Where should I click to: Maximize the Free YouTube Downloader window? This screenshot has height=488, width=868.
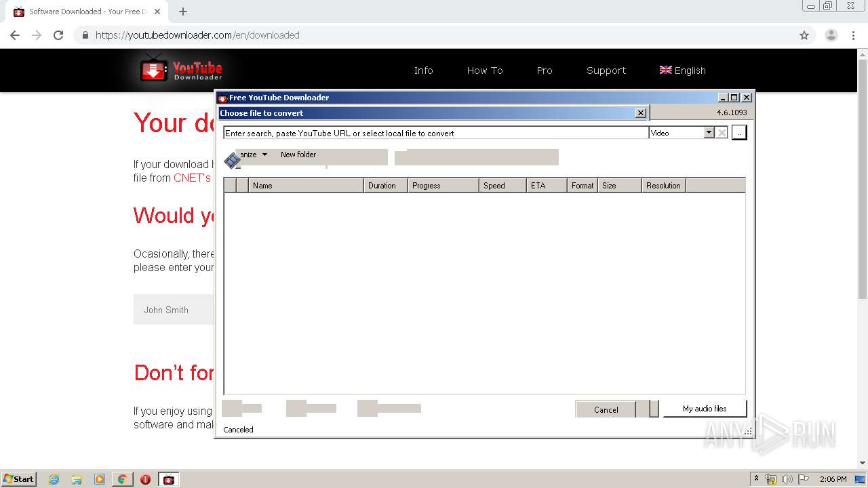pyautogui.click(x=734, y=98)
